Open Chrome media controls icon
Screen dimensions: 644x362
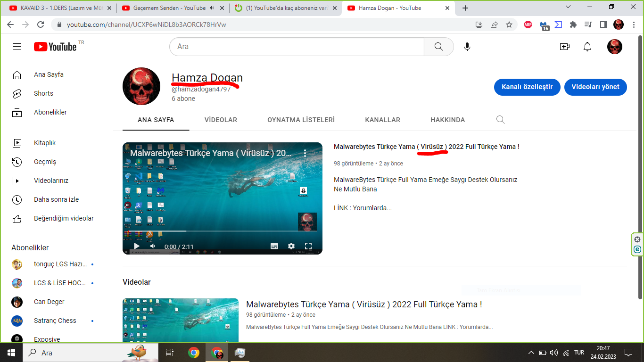click(588, 25)
